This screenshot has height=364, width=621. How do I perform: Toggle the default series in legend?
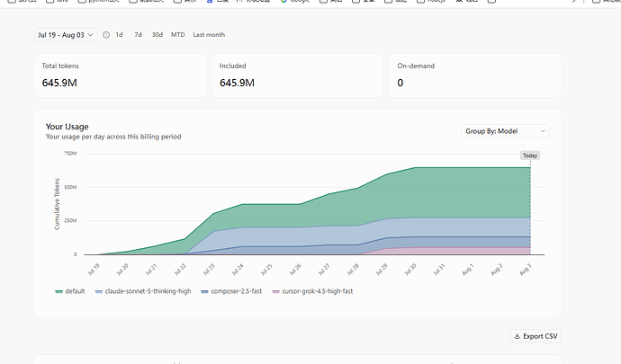coord(69,291)
